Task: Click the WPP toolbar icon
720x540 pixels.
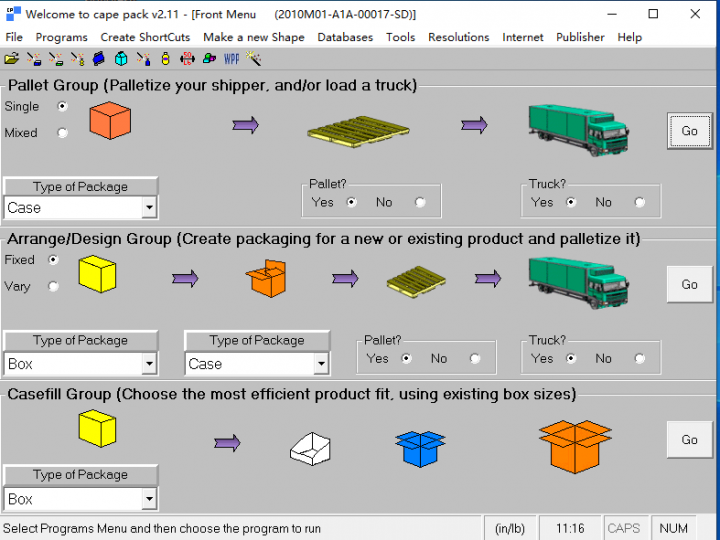Action: [231, 59]
